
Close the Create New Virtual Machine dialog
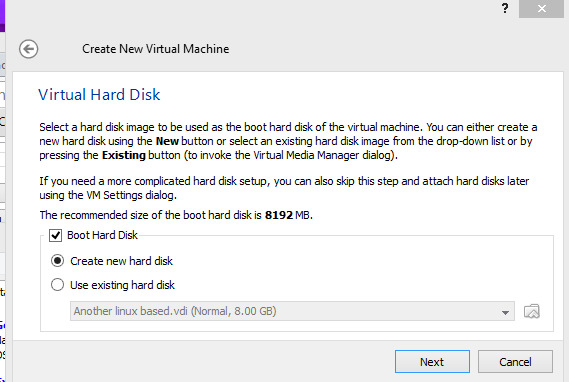click(x=541, y=9)
